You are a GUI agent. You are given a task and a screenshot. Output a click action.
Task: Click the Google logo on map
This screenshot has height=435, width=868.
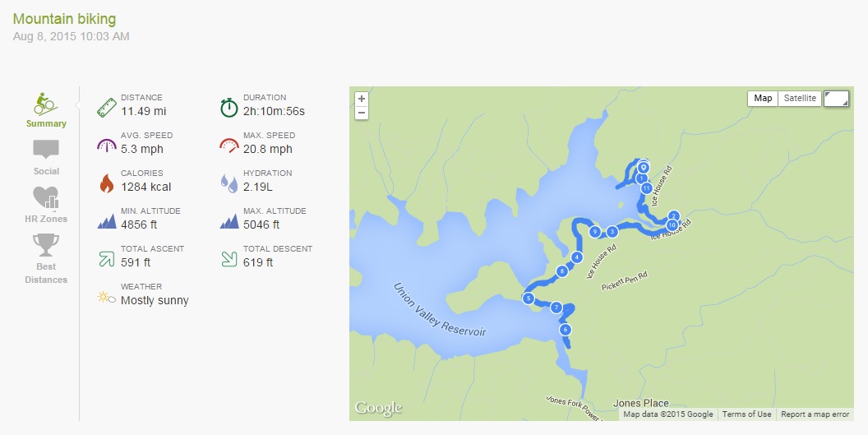378,408
